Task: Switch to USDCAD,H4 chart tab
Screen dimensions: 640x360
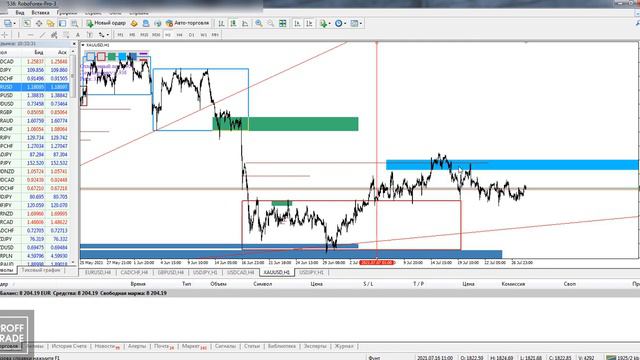Action: coord(241,272)
